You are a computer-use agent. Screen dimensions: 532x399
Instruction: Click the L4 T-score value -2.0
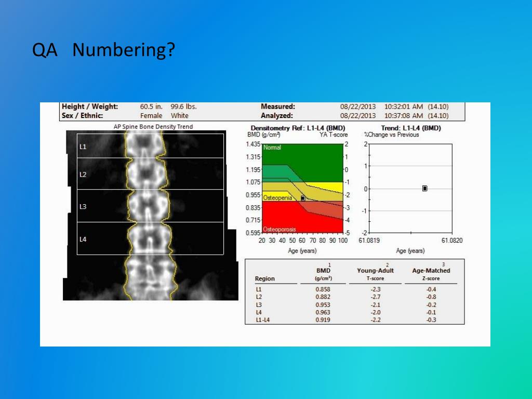coord(375,312)
